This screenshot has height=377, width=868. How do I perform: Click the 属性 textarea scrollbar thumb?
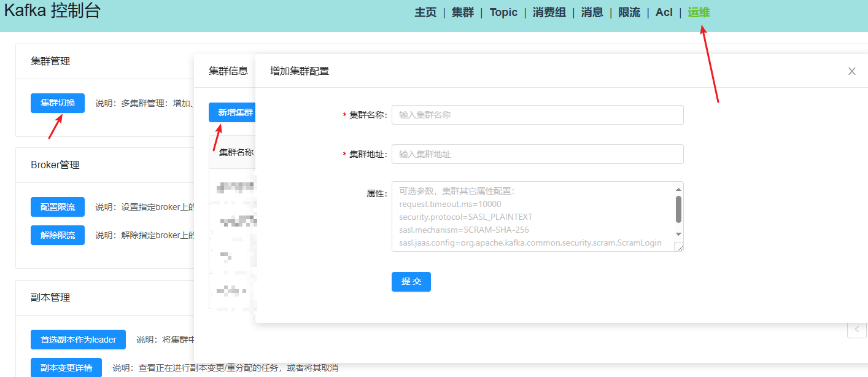[x=678, y=209]
